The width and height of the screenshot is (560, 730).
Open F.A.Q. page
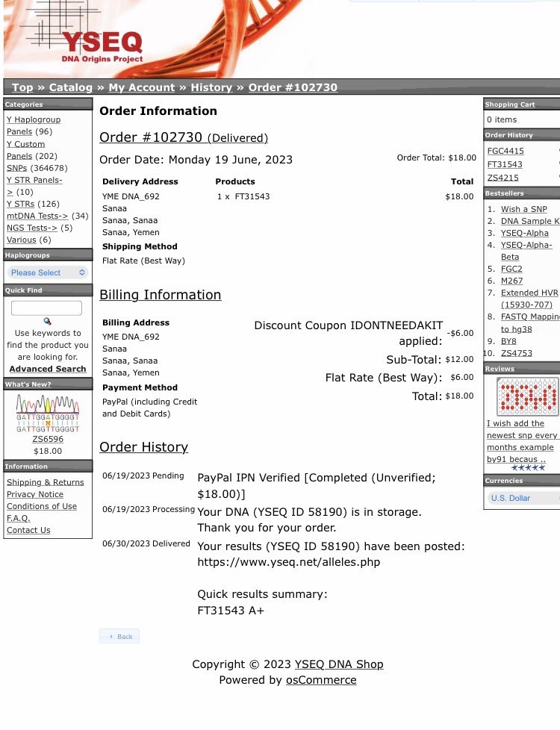tap(18, 518)
